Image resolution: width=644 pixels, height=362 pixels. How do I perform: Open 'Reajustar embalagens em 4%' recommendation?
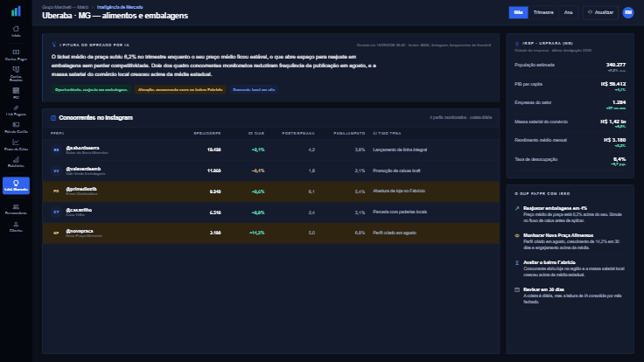coord(570,214)
